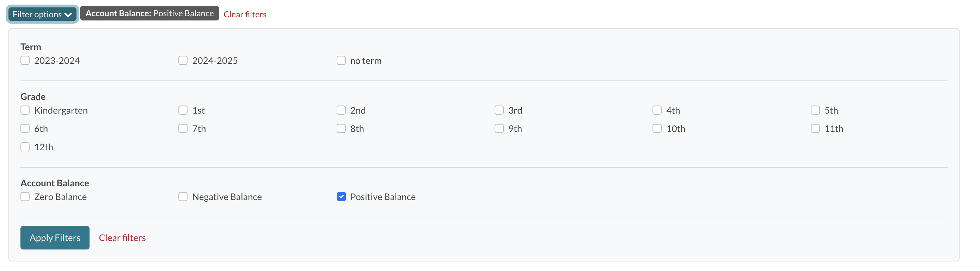Click the Account Balance: Positive Balance tag
This screenshot has width=980, height=271.
[x=149, y=13]
